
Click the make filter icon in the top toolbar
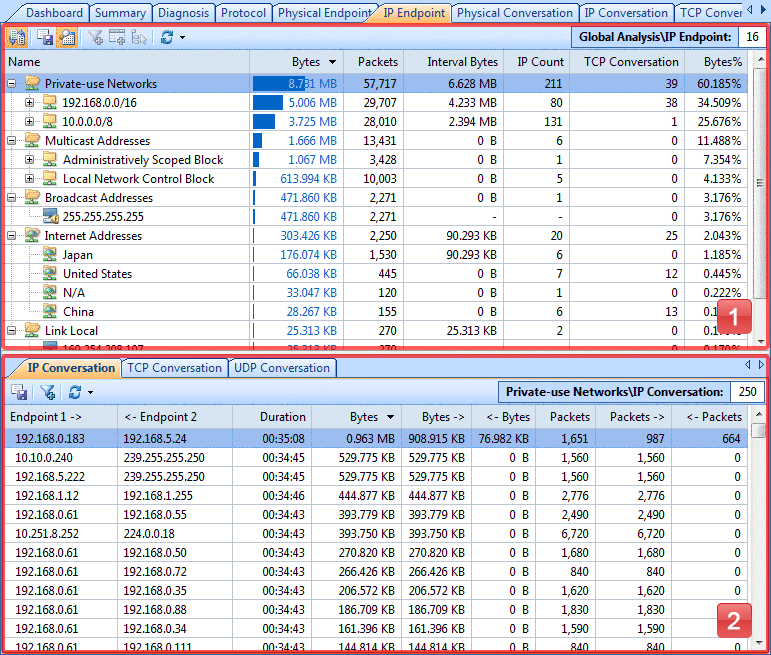96,37
